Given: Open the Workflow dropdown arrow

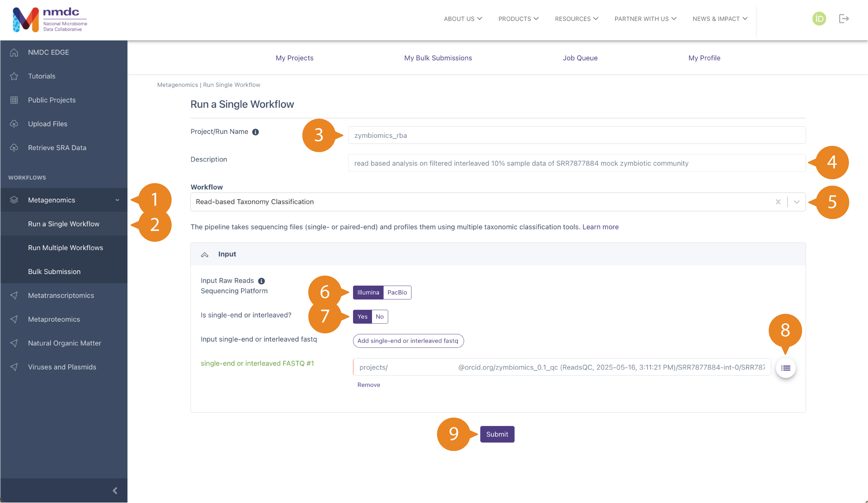Looking at the screenshot, I should [796, 202].
